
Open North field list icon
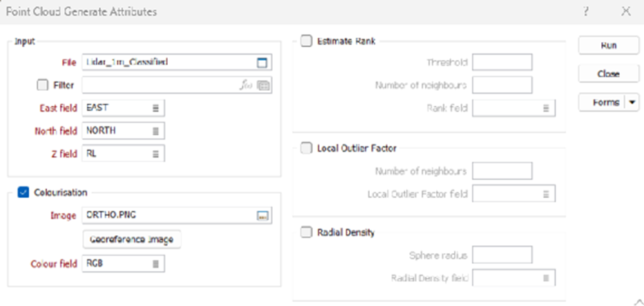(x=156, y=130)
